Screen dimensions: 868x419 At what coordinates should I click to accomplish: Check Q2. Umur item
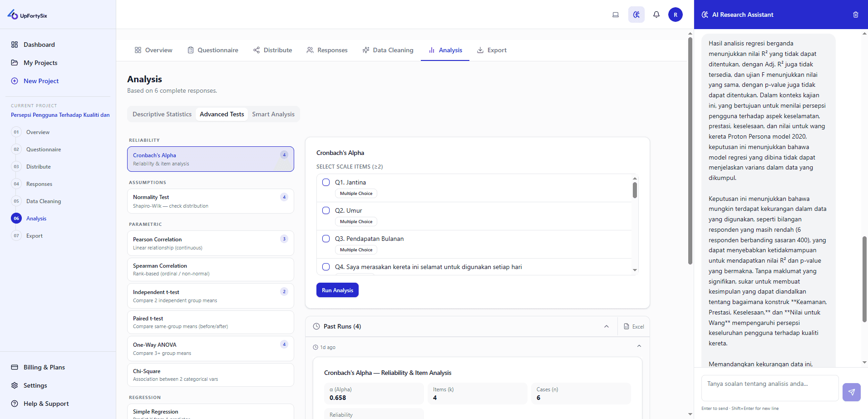(x=326, y=210)
